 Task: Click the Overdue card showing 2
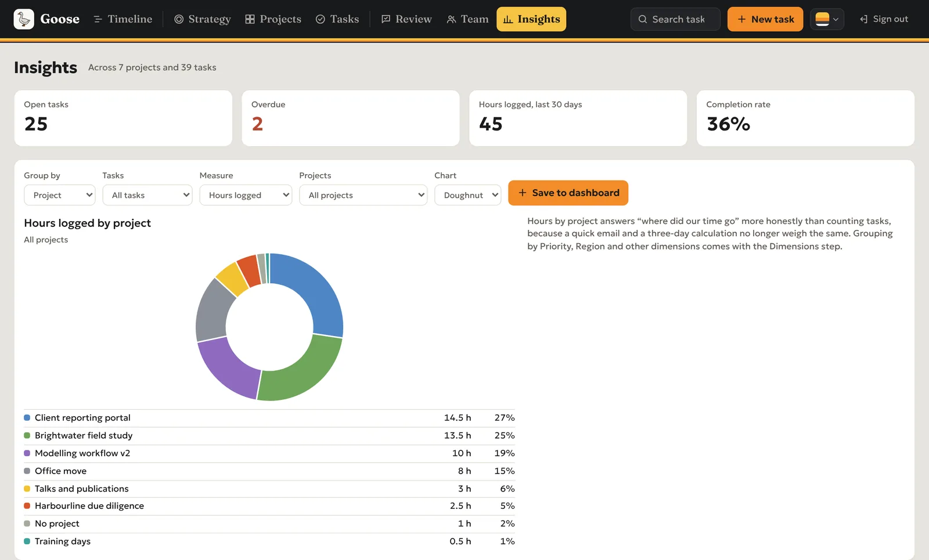pyautogui.click(x=351, y=118)
